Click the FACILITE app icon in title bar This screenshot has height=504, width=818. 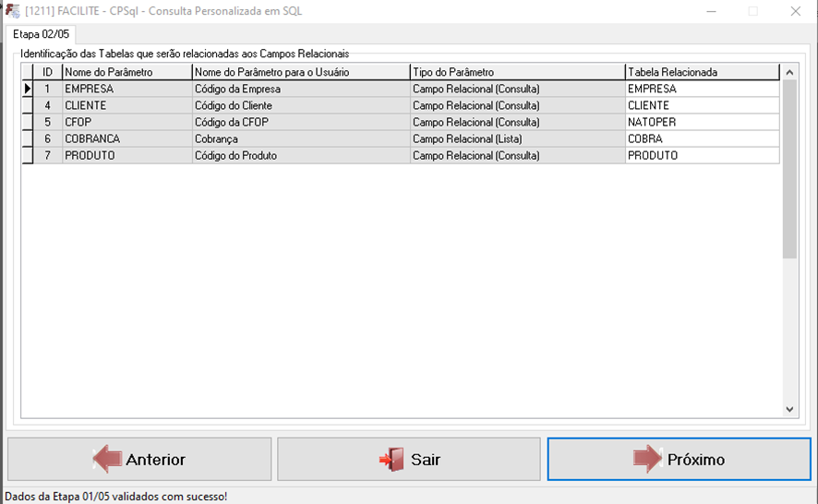(x=12, y=11)
